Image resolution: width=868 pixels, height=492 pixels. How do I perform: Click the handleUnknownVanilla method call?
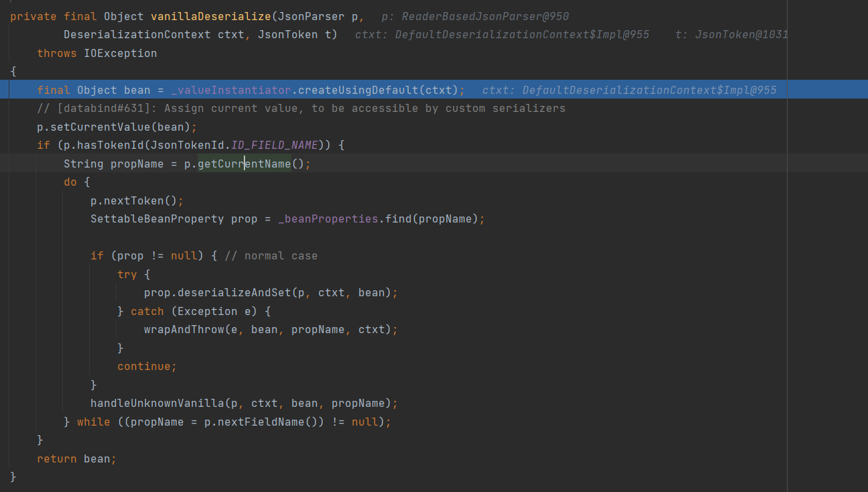157,403
